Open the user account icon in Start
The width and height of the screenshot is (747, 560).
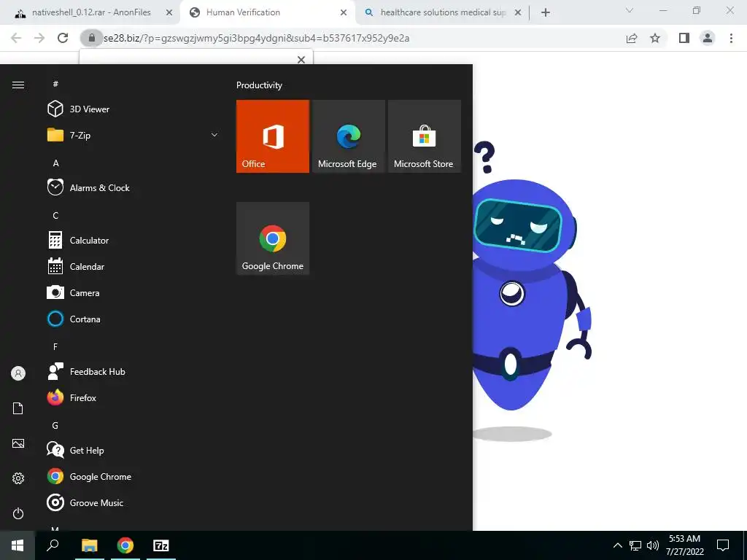click(18, 373)
